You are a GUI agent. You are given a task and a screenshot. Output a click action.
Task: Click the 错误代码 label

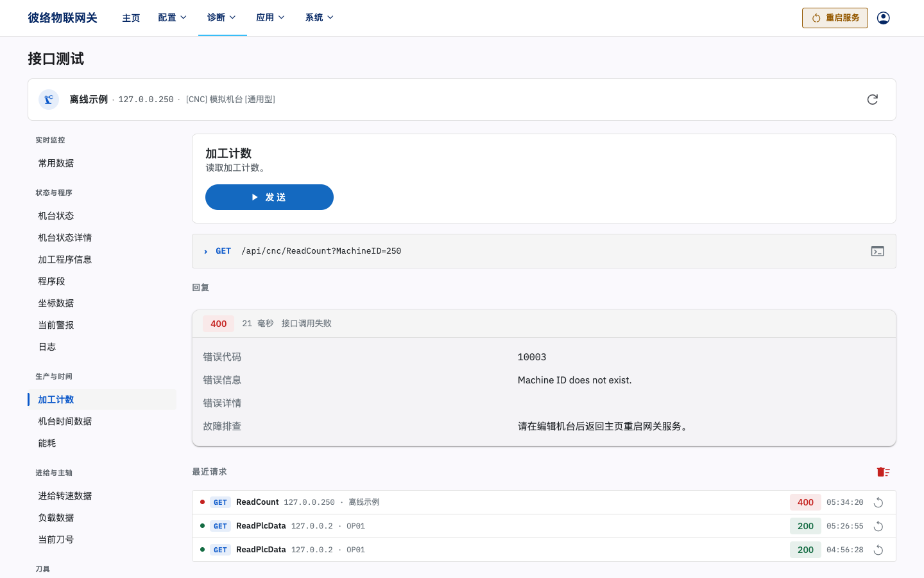point(222,357)
